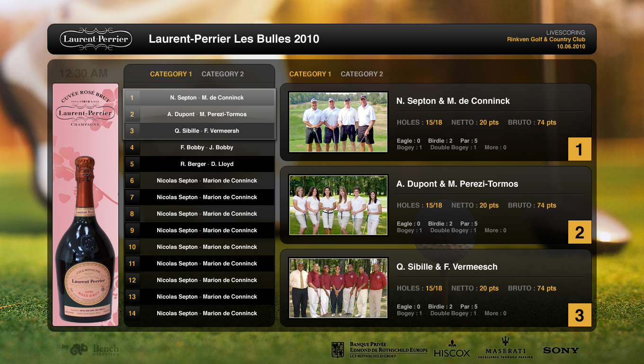Switch to Category 2 tab above team cards
Image resolution: width=644 pixels, height=364 pixels.
point(362,74)
